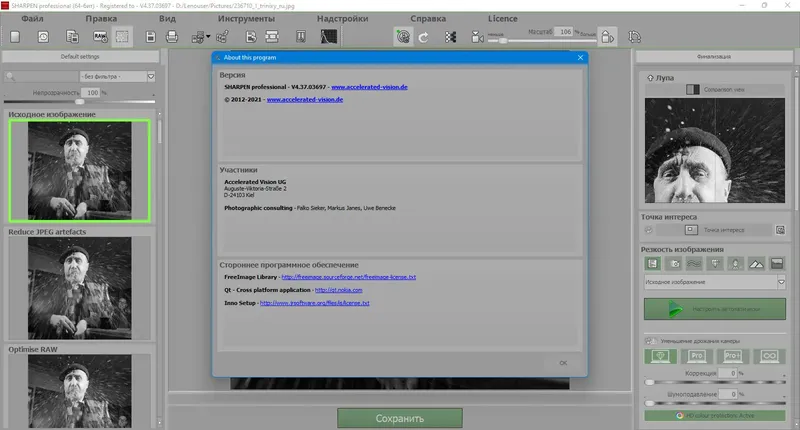Click the printer toolbar icon
The height and width of the screenshot is (430, 800).
(172, 37)
